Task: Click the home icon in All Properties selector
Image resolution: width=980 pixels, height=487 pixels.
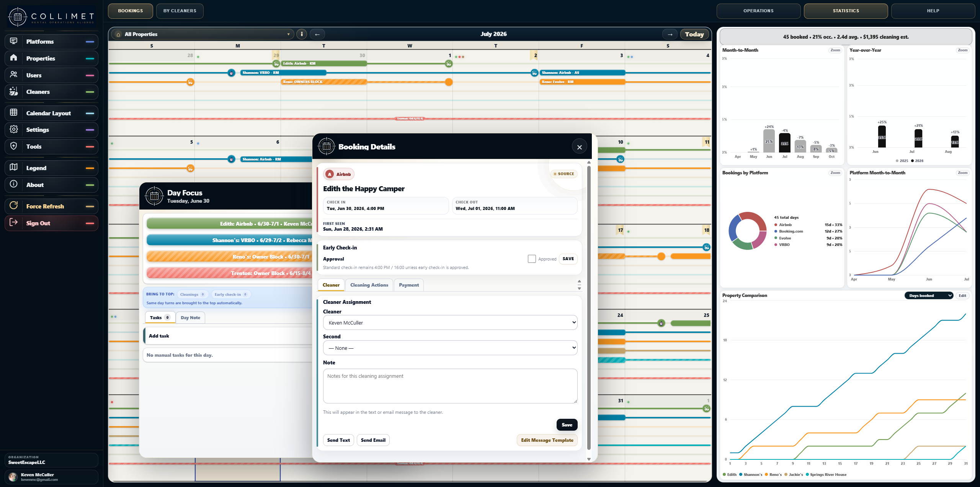Action: coord(118,34)
